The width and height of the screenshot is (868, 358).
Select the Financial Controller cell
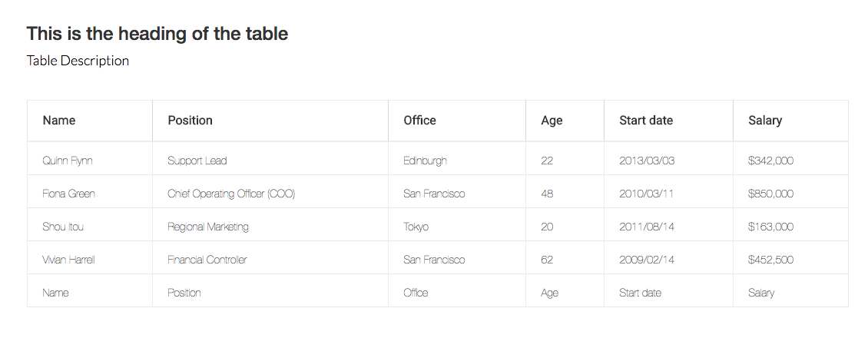(270, 260)
